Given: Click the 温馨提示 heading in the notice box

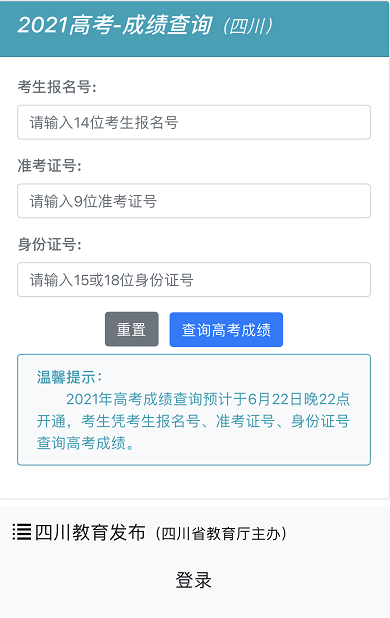Looking at the screenshot, I should coord(66,377).
